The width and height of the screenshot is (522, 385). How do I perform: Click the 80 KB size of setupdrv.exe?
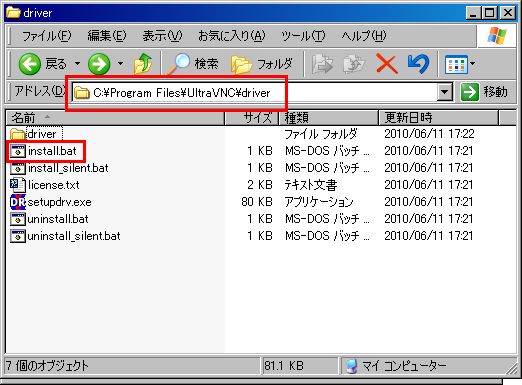pos(257,202)
